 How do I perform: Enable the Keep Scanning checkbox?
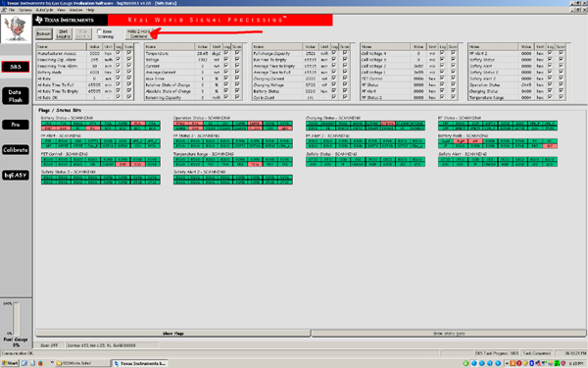pos(99,31)
